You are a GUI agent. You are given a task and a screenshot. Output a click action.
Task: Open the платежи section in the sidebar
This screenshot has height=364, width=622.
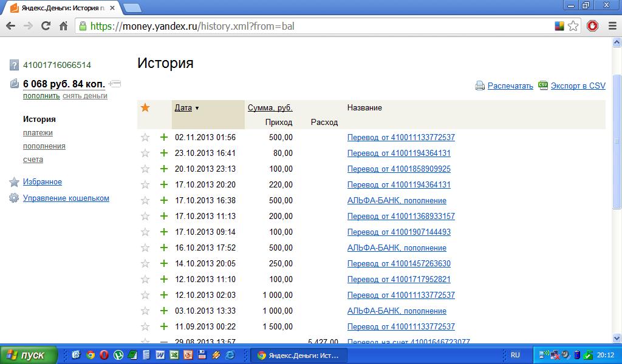38,133
